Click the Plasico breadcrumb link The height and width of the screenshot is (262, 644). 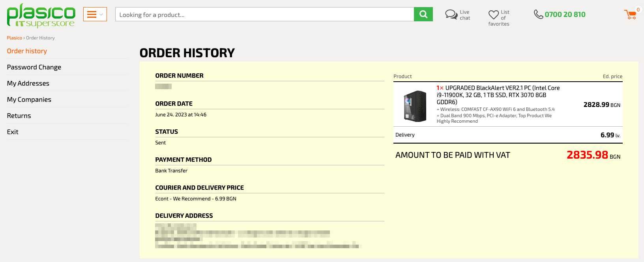14,38
